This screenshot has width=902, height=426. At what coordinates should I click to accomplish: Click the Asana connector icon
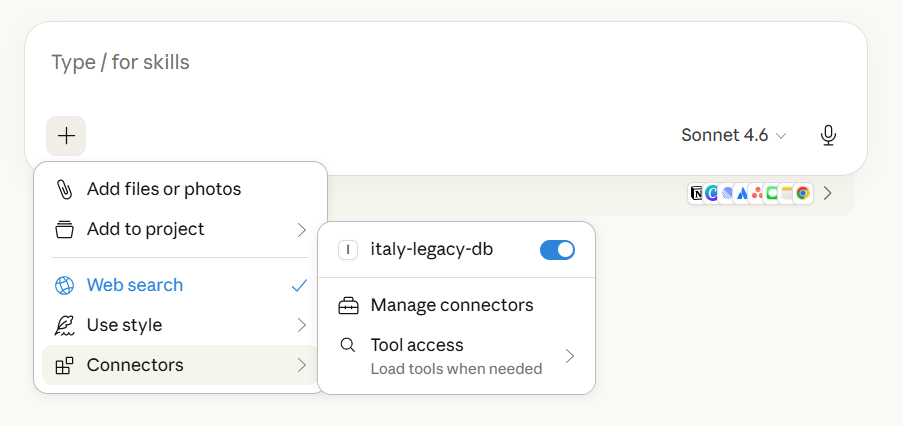[x=757, y=193]
